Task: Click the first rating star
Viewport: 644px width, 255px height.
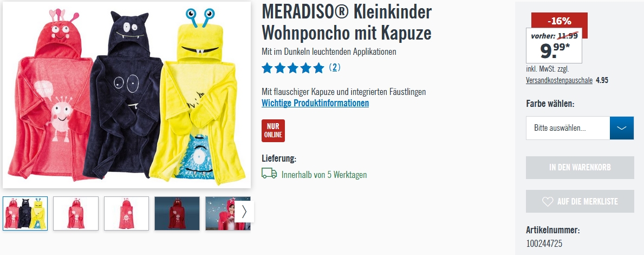Action: coord(268,68)
